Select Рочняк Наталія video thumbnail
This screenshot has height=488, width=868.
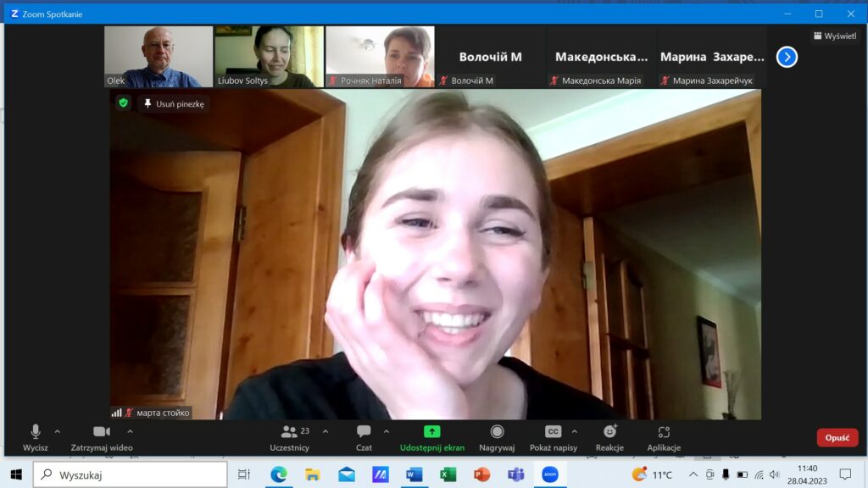380,57
